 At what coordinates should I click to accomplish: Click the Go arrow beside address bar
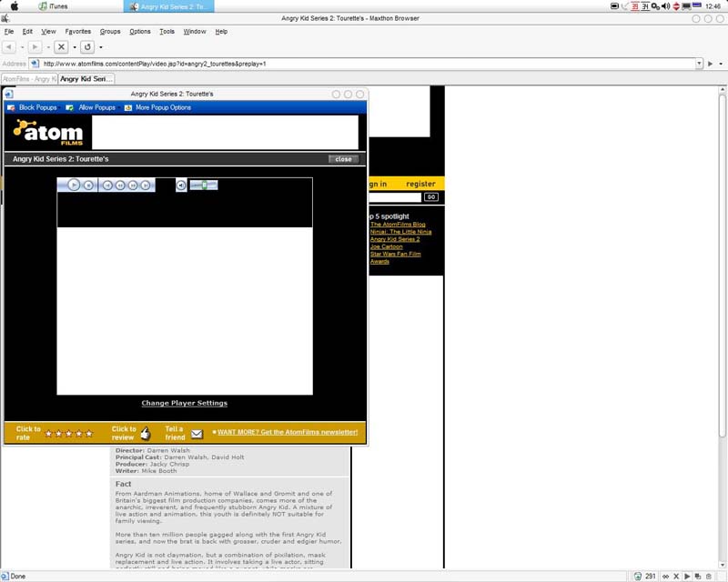click(710, 64)
